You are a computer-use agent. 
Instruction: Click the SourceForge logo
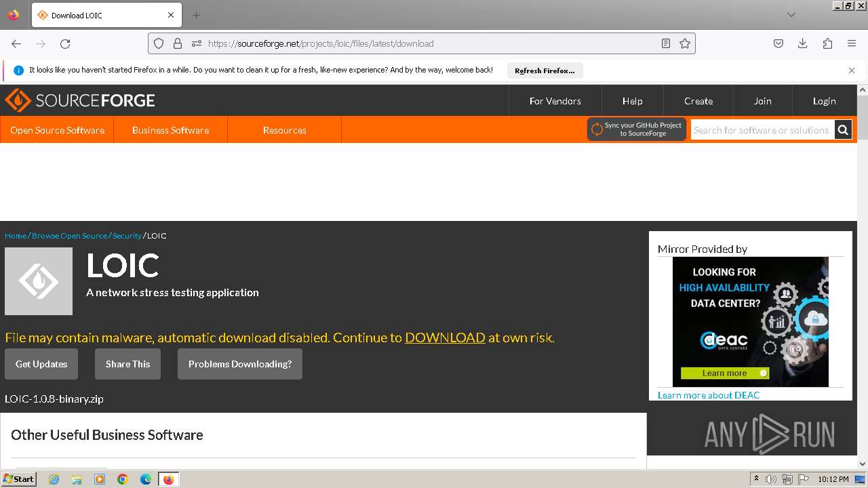(x=80, y=100)
